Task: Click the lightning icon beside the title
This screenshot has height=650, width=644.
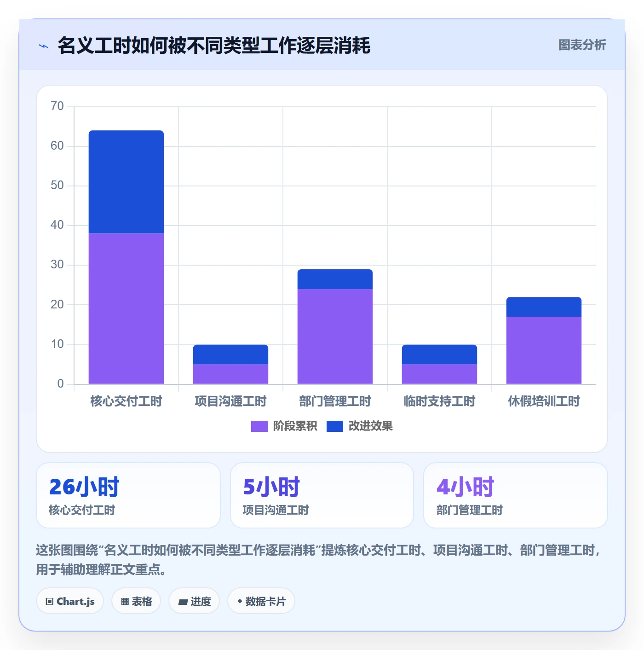Action: 44,46
